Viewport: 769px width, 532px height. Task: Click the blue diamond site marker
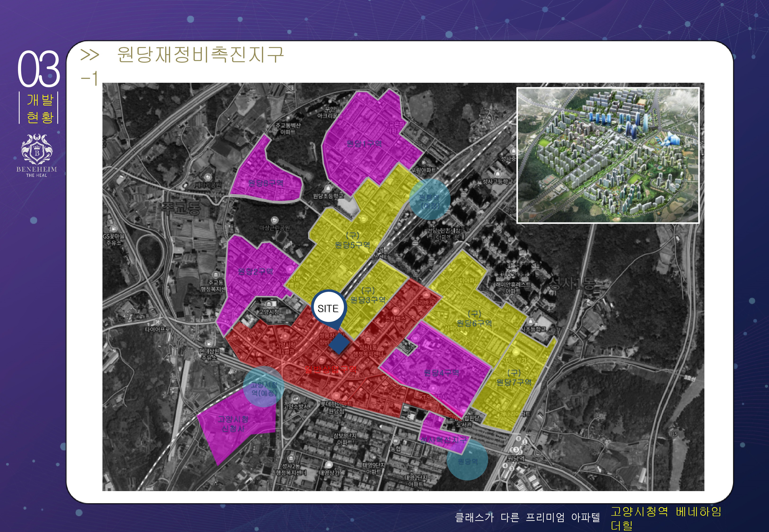[x=339, y=344]
